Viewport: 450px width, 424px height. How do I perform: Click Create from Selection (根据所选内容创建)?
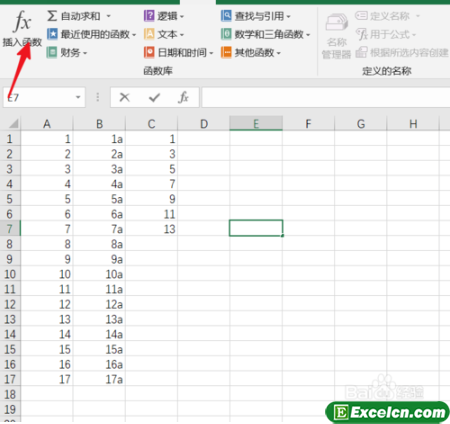pos(402,52)
